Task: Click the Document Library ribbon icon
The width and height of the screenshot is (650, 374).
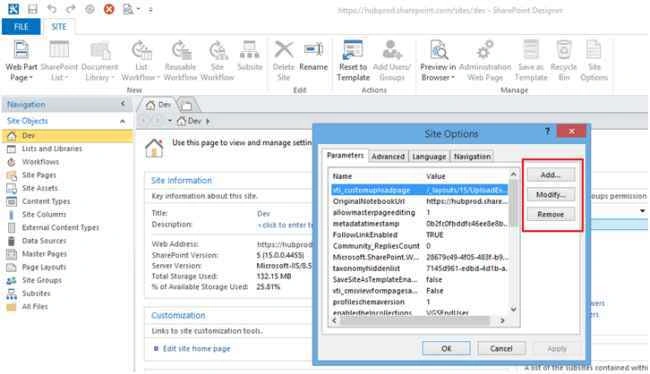Action: [x=99, y=51]
